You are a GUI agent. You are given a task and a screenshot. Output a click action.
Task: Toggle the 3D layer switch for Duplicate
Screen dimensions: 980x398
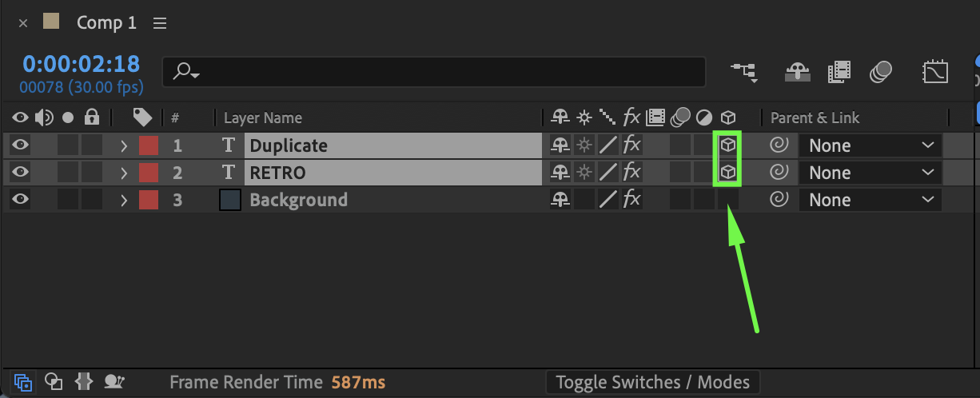point(727,145)
